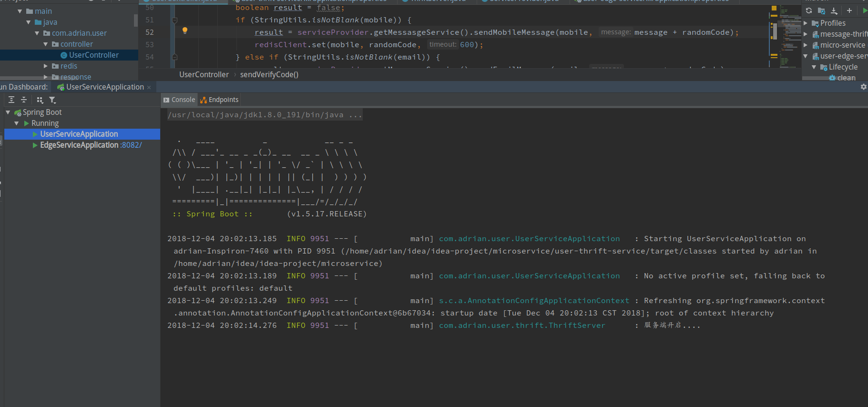The width and height of the screenshot is (868, 407).
Task: Close the UserServiceApplication run tab
Action: pyautogui.click(x=149, y=87)
